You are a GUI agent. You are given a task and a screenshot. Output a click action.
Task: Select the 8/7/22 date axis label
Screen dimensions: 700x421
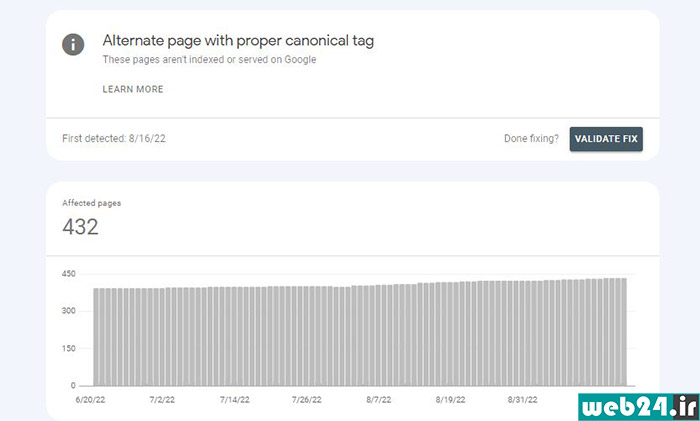click(x=379, y=400)
